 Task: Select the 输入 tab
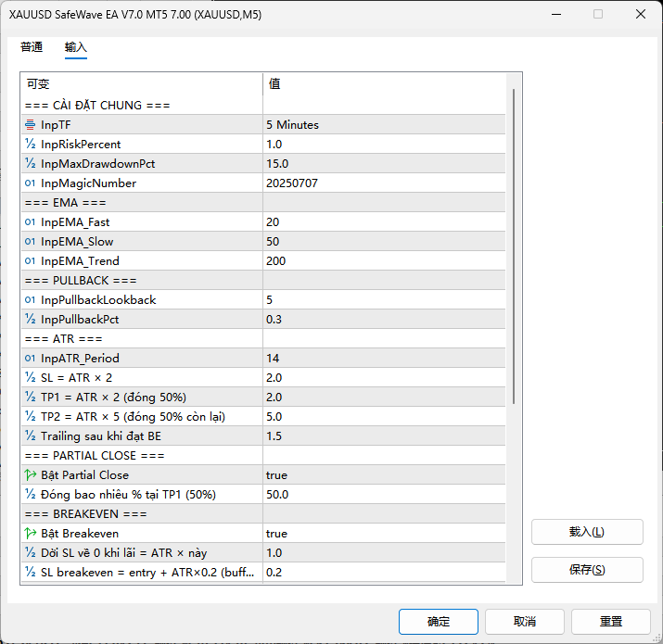[x=76, y=47]
